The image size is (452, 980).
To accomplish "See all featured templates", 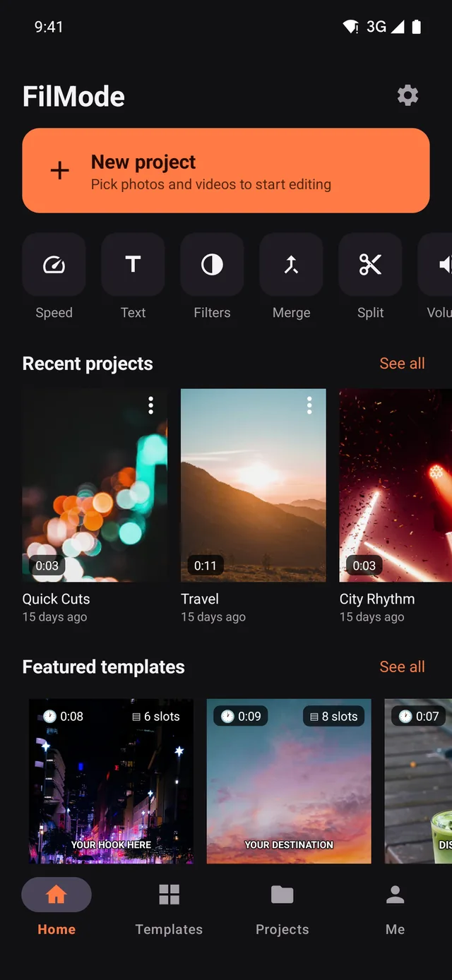I will (402, 667).
